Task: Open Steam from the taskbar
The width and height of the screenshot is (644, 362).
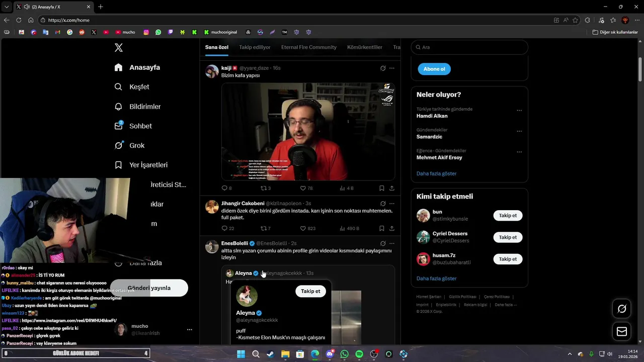Action: pyautogui.click(x=271, y=354)
